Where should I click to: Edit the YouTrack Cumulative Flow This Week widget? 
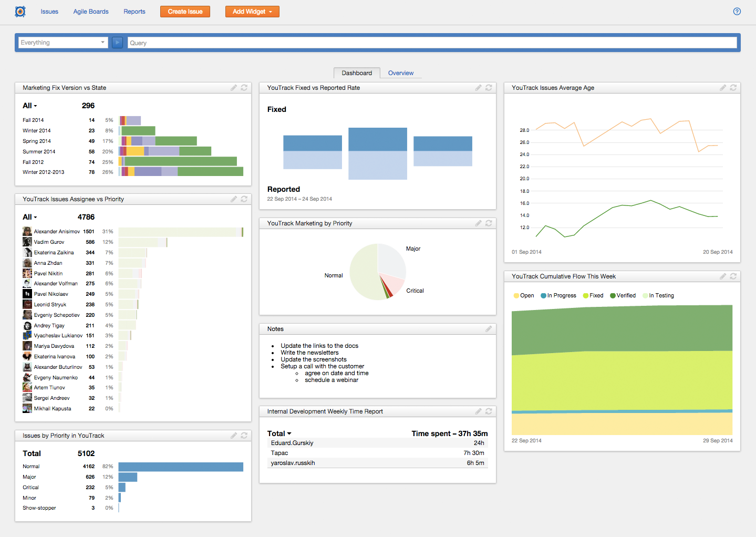click(x=723, y=276)
